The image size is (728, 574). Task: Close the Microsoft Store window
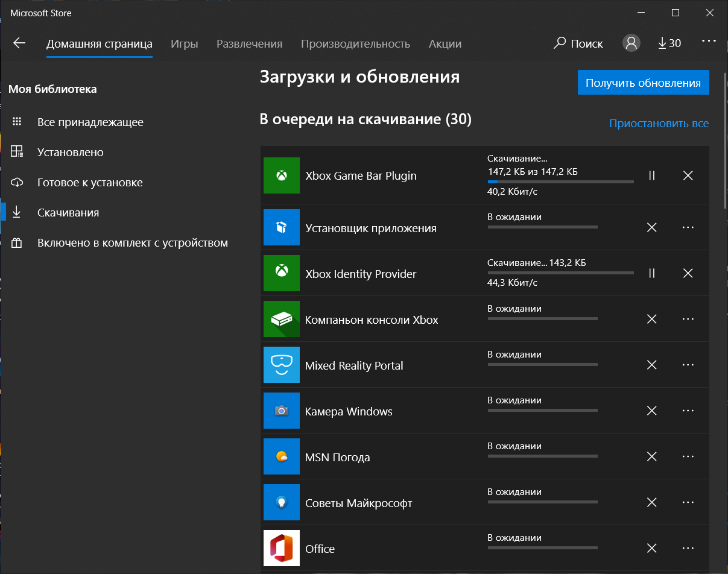[710, 13]
